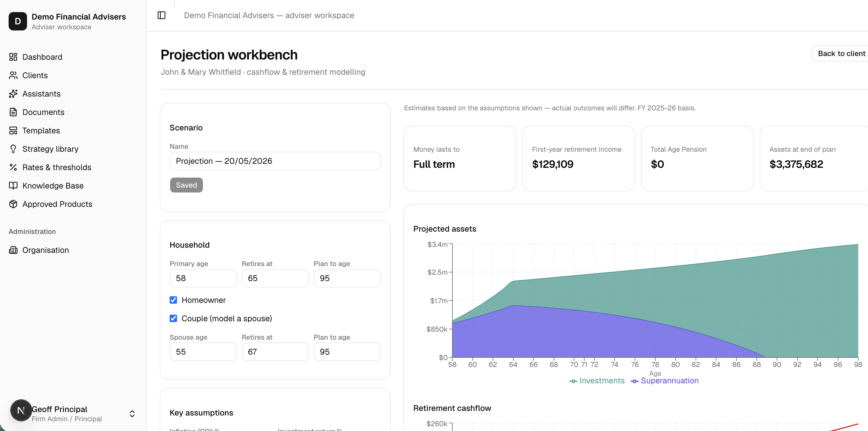Click the Household section heading

click(190, 245)
